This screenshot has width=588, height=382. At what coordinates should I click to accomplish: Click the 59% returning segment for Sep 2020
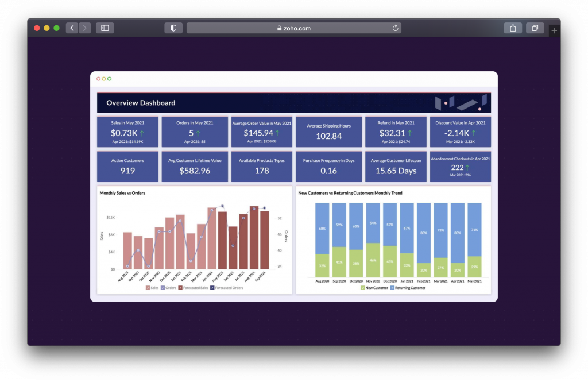[339, 225]
